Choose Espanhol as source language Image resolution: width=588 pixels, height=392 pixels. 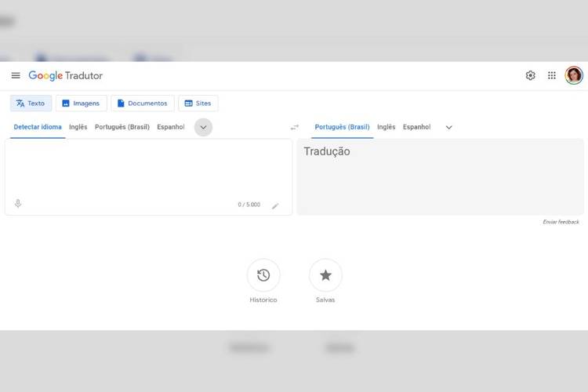(x=171, y=127)
